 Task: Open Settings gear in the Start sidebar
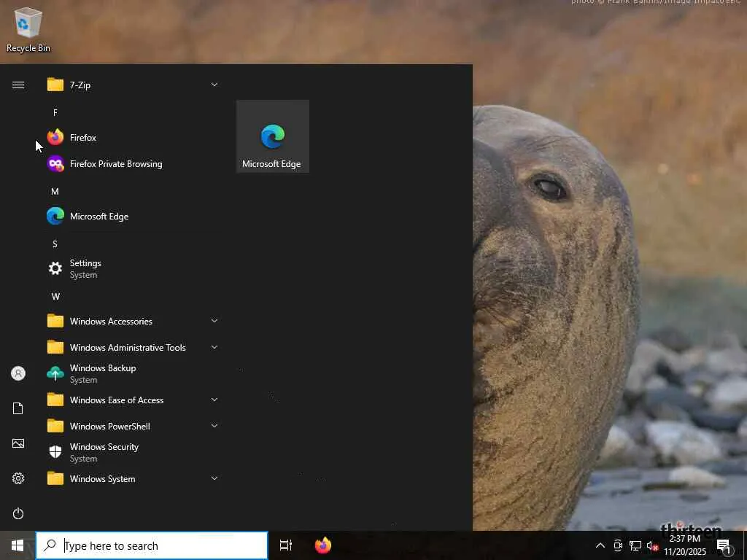[18, 478]
